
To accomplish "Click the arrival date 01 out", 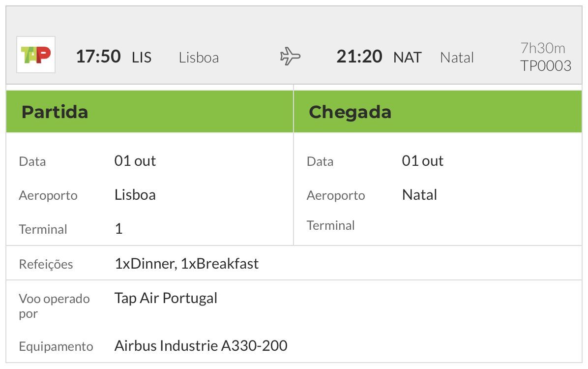I will coord(423,161).
